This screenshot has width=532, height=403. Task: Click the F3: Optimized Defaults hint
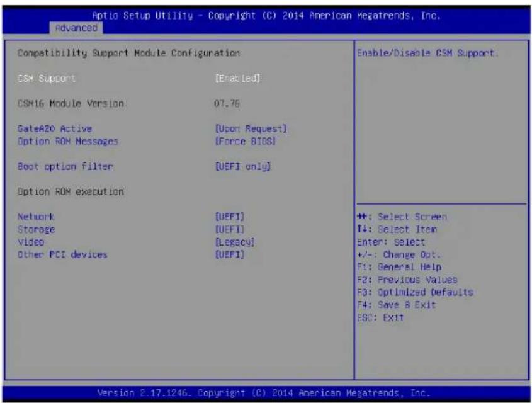coord(416,292)
